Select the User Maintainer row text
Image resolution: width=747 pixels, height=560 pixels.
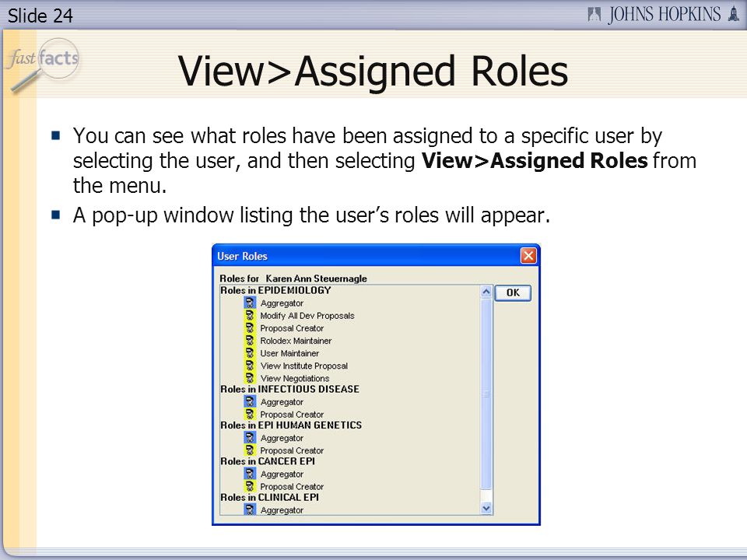[289, 353]
